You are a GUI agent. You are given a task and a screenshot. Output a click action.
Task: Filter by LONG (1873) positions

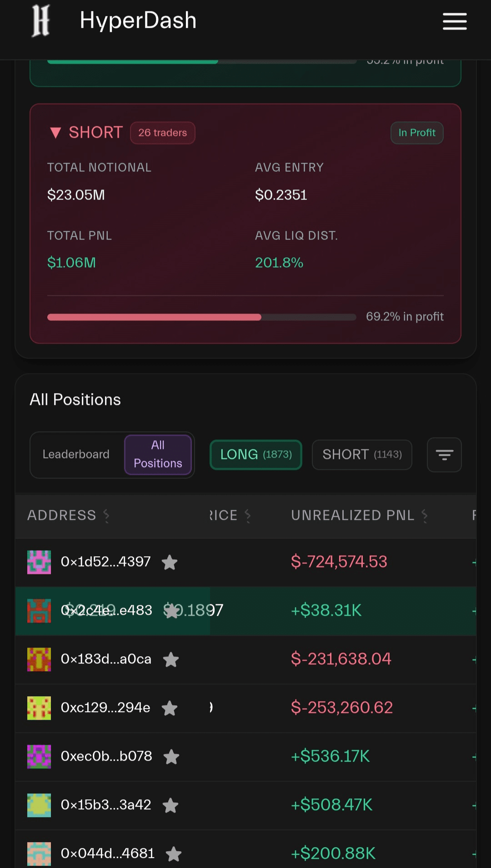256,454
